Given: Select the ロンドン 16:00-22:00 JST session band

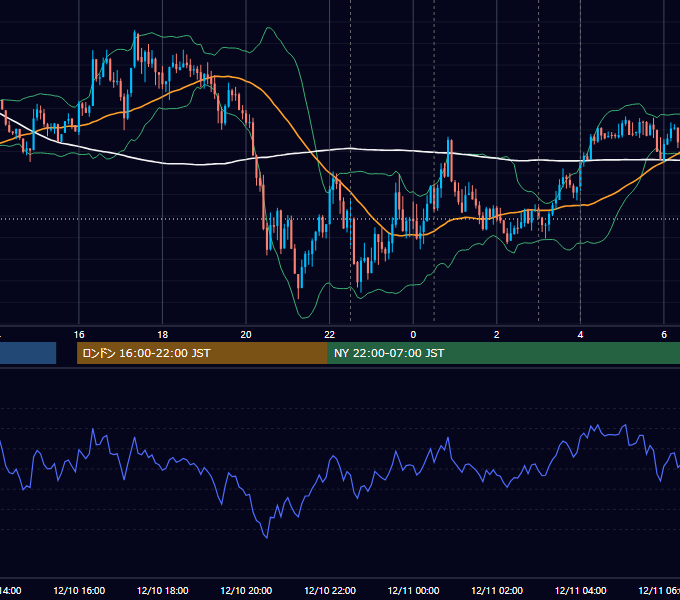Looking at the screenshot, I should coord(202,353).
